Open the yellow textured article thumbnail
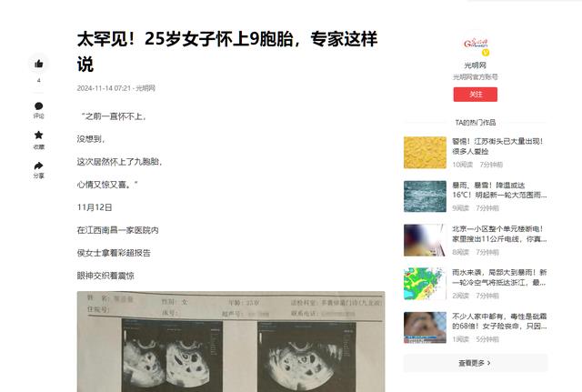 pyautogui.click(x=425, y=153)
